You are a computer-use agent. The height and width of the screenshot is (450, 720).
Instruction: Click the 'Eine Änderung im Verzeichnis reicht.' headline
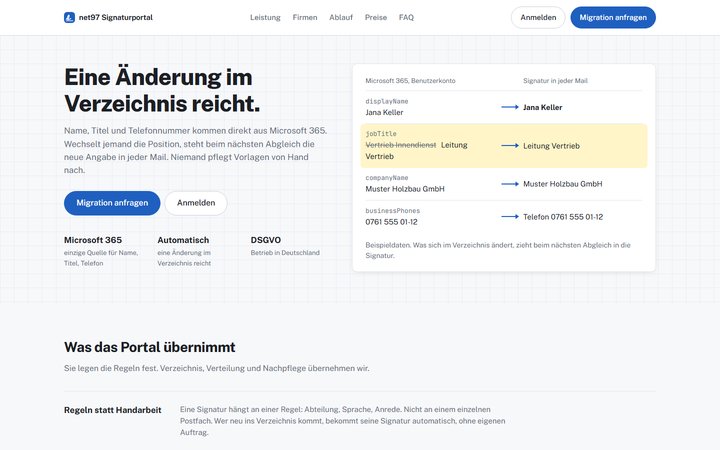(x=162, y=90)
